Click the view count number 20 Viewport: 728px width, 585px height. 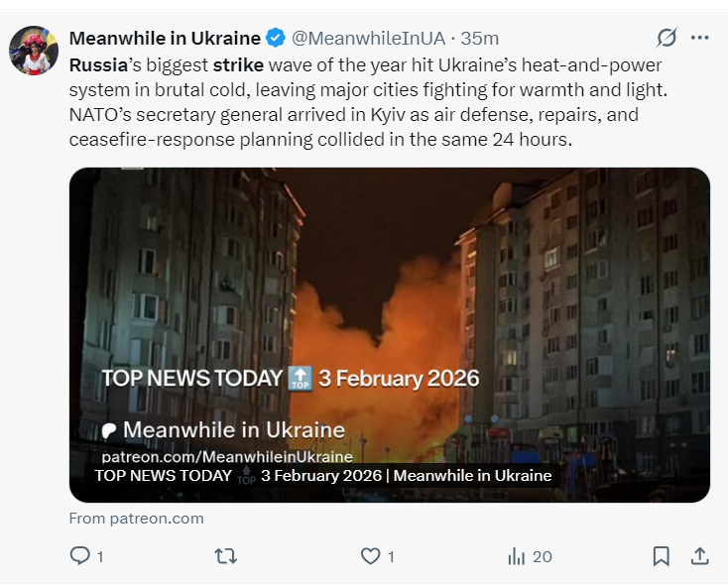pyautogui.click(x=543, y=556)
